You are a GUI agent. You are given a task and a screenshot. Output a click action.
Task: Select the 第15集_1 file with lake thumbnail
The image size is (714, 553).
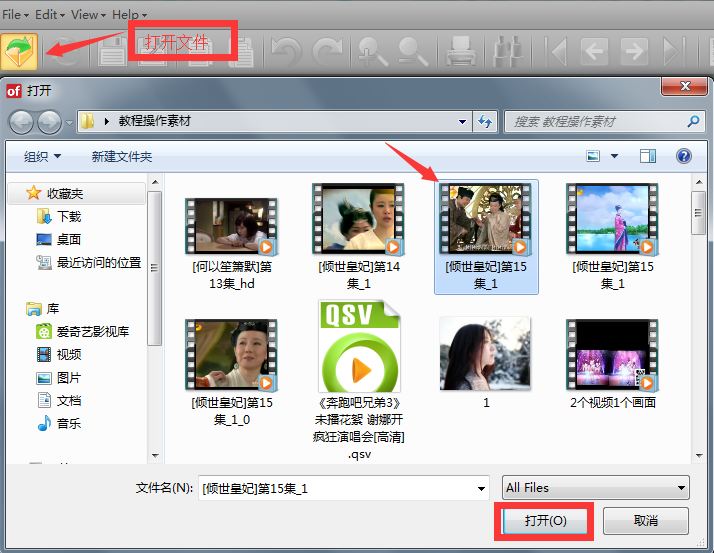pyautogui.click(x=612, y=235)
